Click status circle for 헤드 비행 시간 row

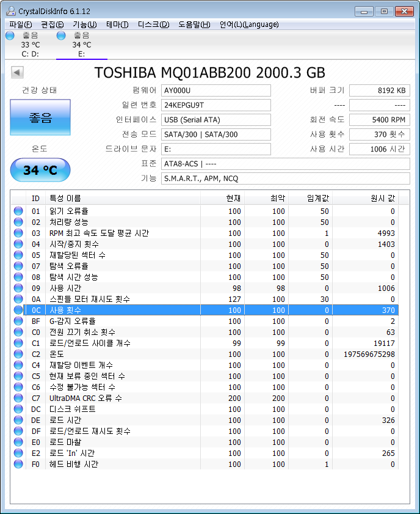[18, 464]
